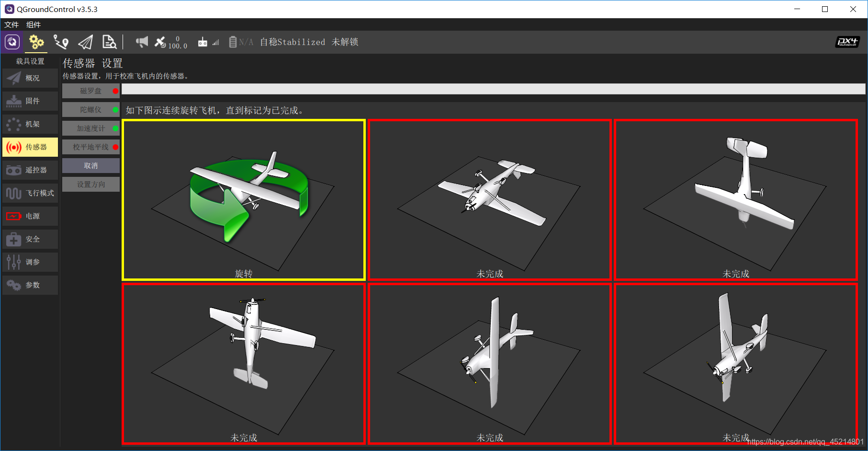Click the 旋转 rotate orientation image
868x451 pixels.
(x=244, y=200)
